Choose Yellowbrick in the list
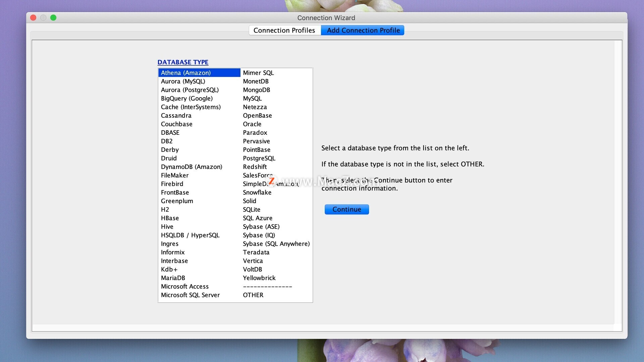644x362 pixels. click(x=276, y=278)
